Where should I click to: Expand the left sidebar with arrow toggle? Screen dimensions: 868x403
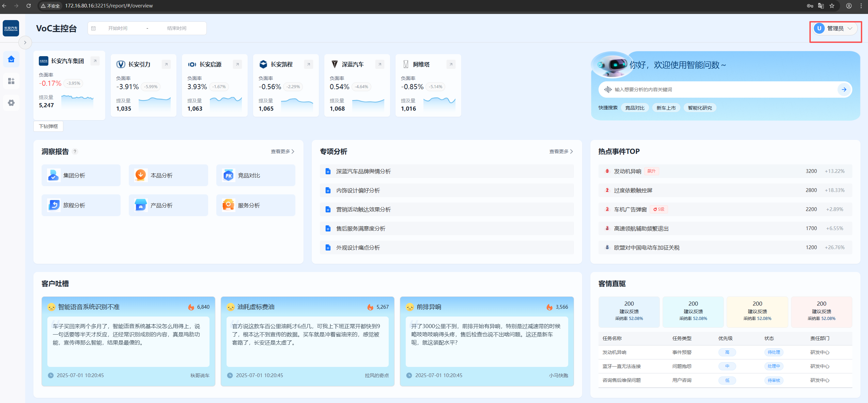(25, 43)
